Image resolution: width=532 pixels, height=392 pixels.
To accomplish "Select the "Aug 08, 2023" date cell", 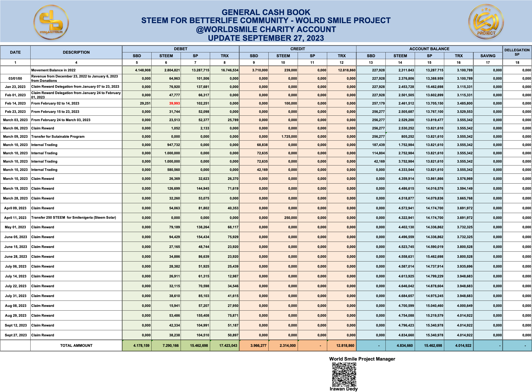I will point(16,306).
